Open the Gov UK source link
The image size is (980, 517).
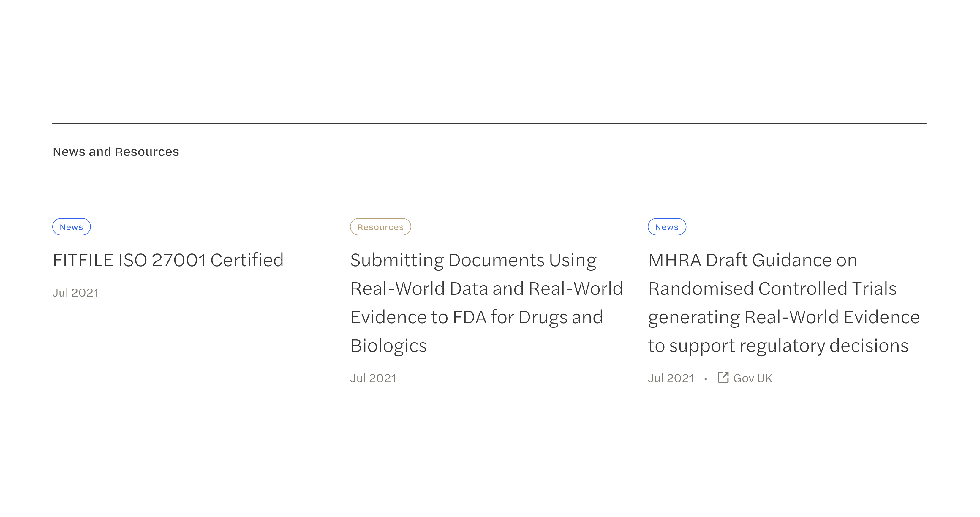pyautogui.click(x=753, y=378)
